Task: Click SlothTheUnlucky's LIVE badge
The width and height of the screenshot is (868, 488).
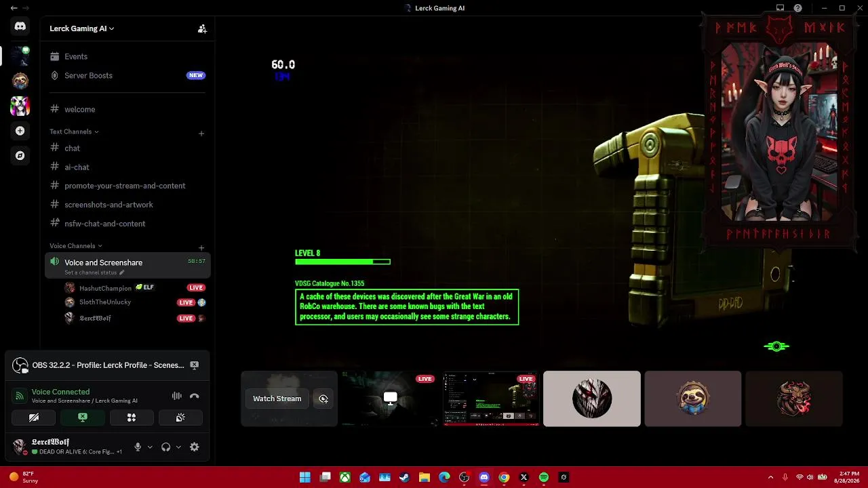Action: [186, 302]
